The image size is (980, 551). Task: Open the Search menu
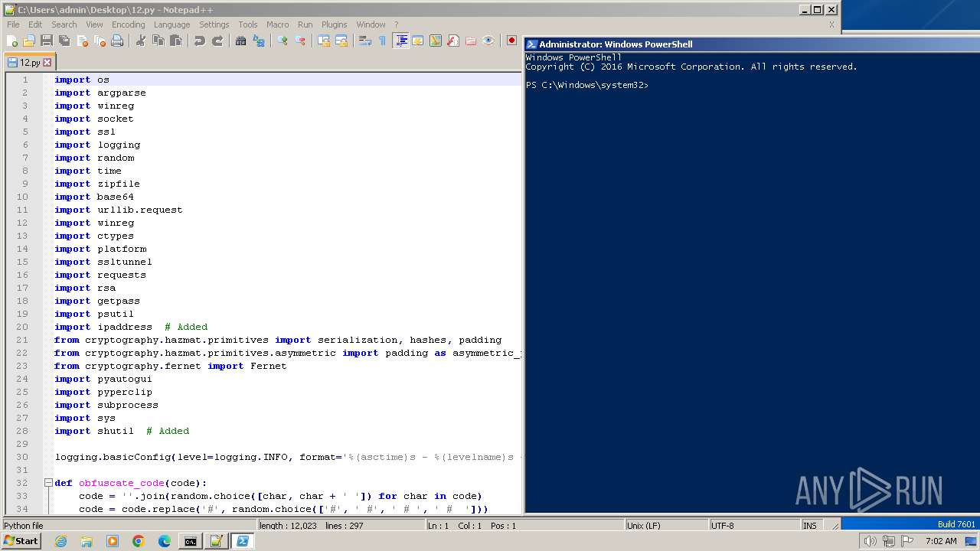click(64, 24)
